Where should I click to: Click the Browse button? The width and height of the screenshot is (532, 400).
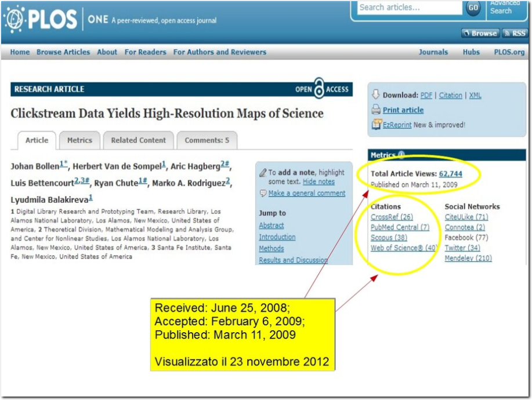pos(480,33)
